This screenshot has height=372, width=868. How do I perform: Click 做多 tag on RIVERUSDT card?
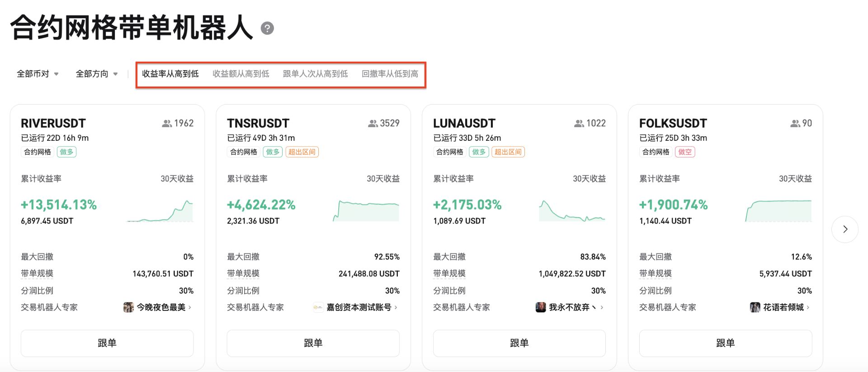[x=66, y=152]
